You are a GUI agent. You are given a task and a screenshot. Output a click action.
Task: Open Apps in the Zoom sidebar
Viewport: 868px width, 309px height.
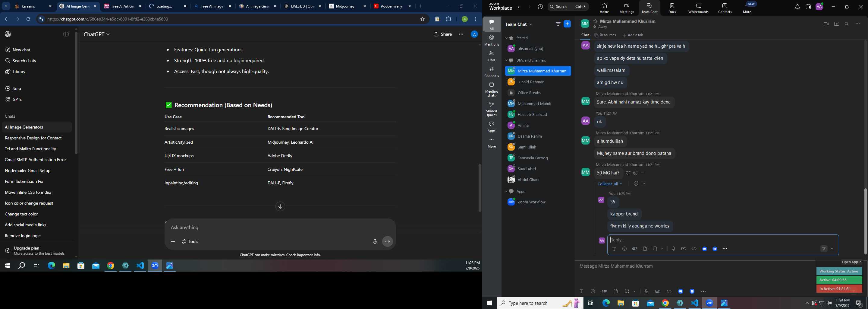tap(492, 127)
